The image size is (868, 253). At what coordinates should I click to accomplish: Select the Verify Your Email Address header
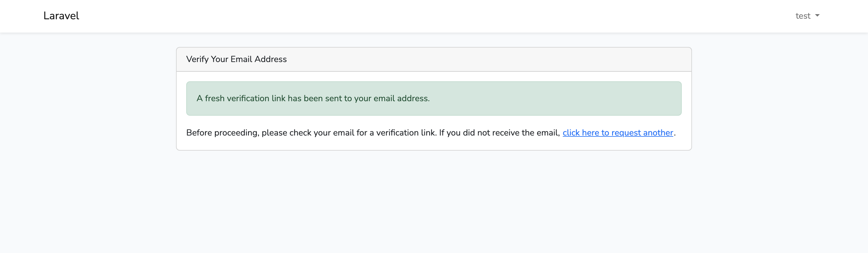pyautogui.click(x=434, y=59)
